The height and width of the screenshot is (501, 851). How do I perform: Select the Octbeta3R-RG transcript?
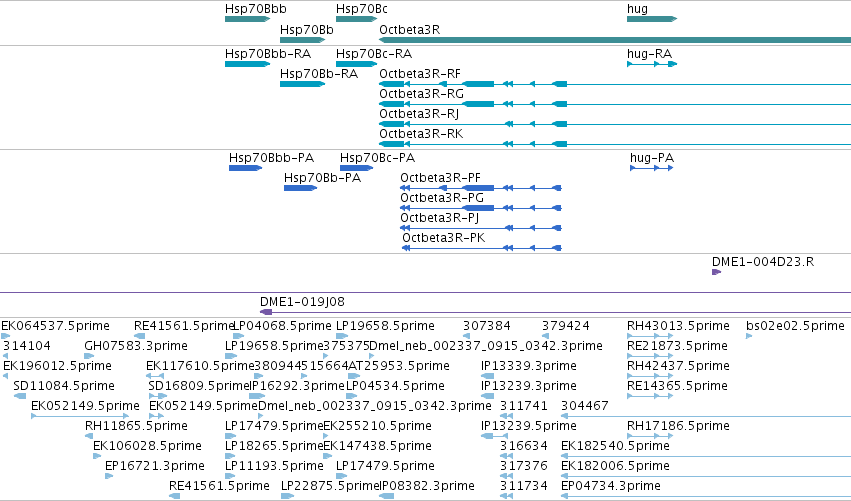pos(615,104)
